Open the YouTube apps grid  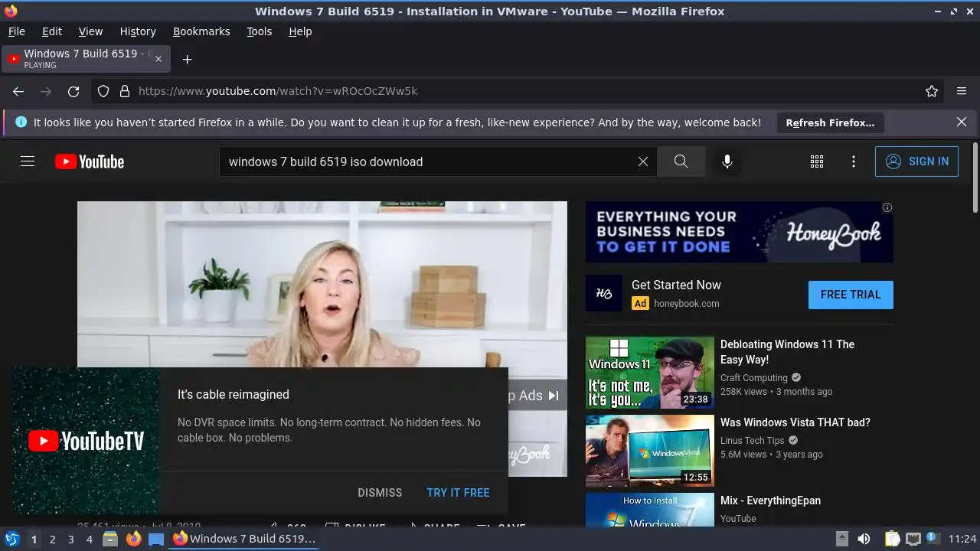[817, 161]
